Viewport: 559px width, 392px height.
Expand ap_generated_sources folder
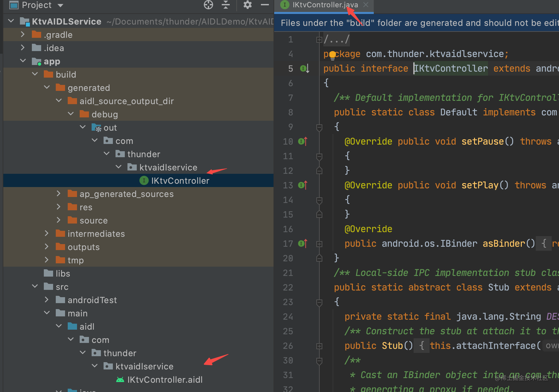tap(58, 194)
